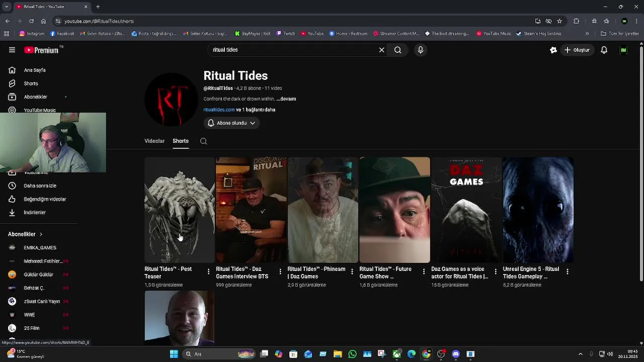Image resolution: width=644 pixels, height=362 pixels.
Task: Open the zSuat Canlı Yayın channel
Action: tap(42, 301)
